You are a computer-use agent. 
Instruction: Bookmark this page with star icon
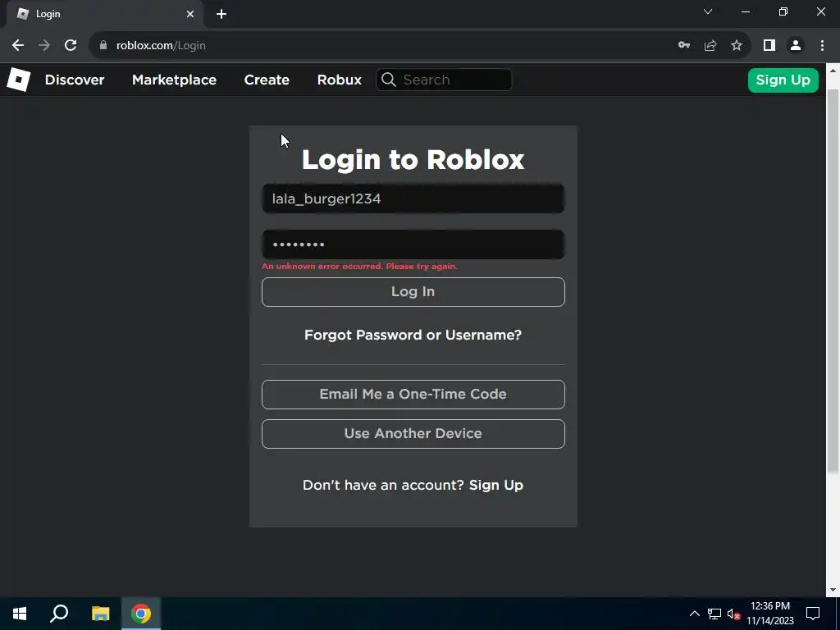[x=737, y=46]
